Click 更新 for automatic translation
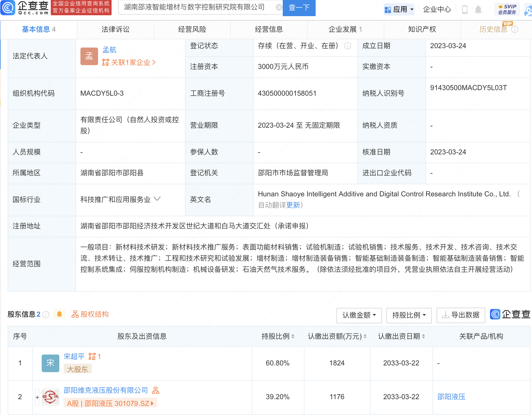 [x=293, y=205]
